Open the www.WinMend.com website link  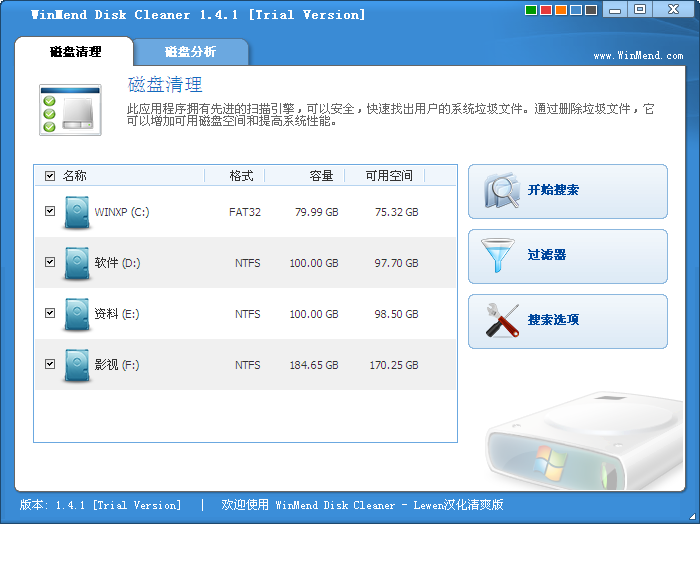[x=638, y=56]
